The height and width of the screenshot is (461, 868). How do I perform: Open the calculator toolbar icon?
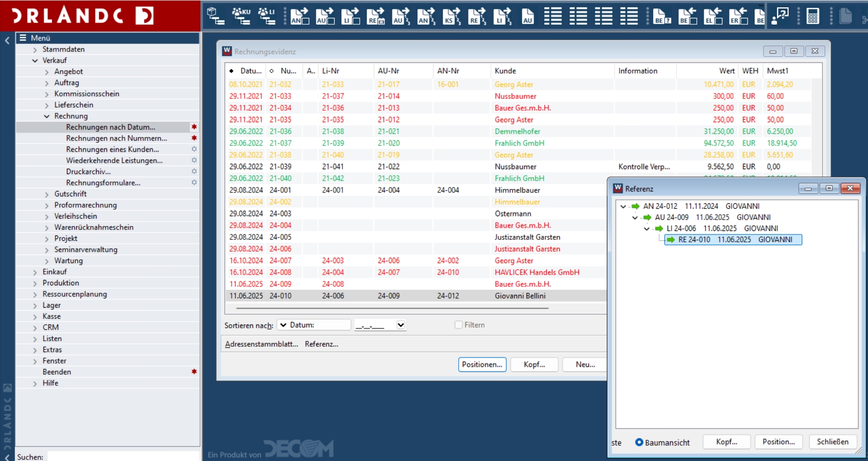(x=813, y=16)
